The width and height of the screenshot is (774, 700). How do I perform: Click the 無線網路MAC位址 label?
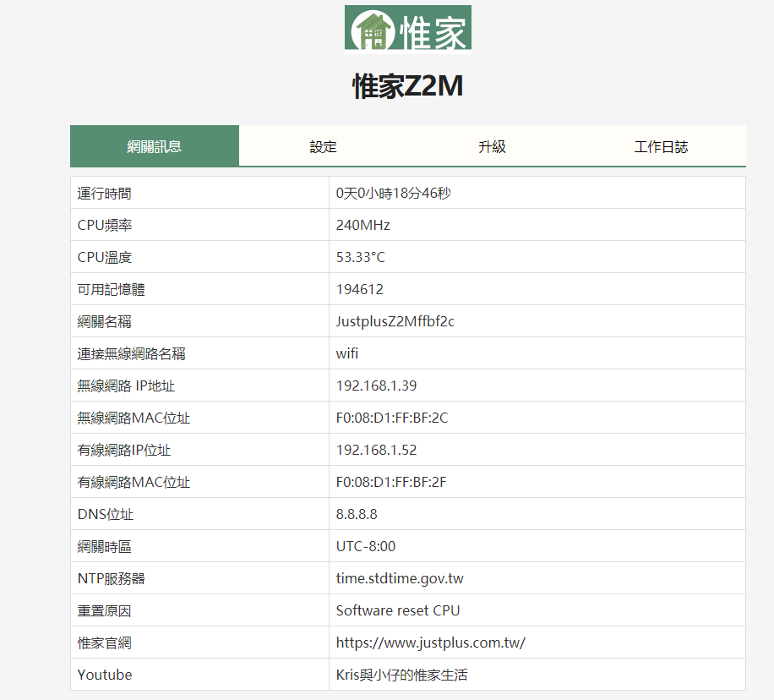pyautogui.click(x=134, y=418)
